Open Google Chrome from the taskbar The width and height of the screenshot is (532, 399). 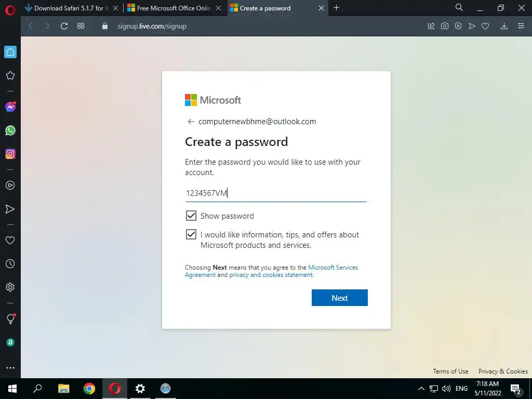(89, 389)
